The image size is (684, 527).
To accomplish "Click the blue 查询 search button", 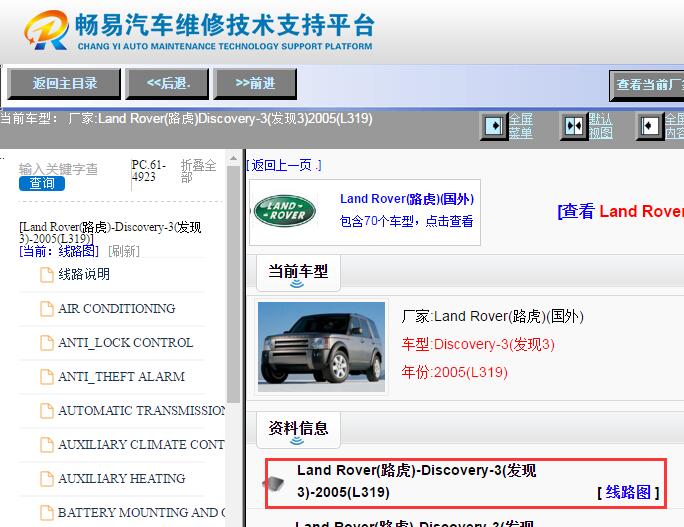I will pos(42,183).
